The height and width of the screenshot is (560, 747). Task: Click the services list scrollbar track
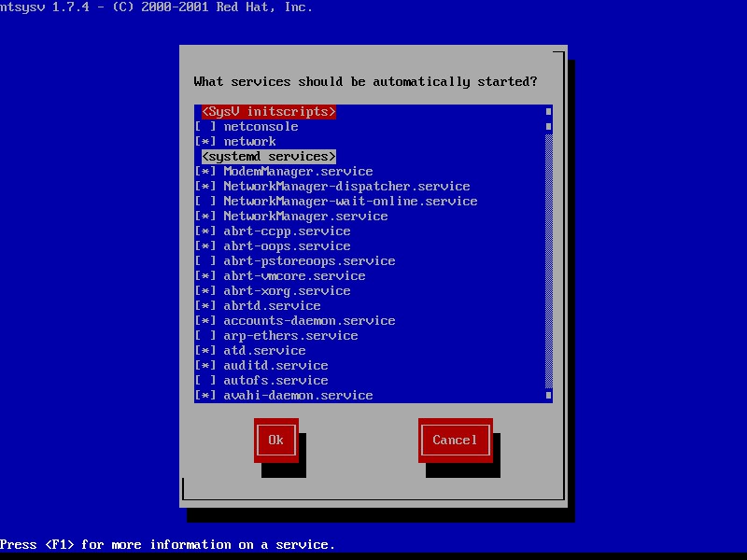click(x=549, y=261)
